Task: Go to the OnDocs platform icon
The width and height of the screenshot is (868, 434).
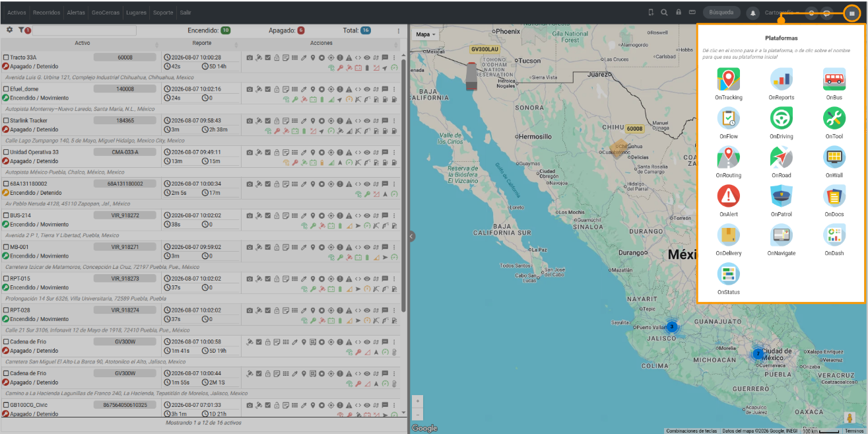Action: click(x=834, y=196)
